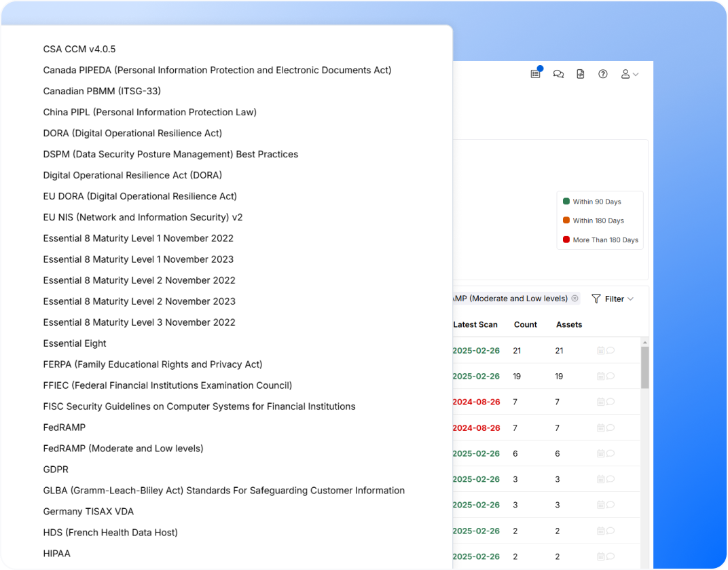728x570 pixels.
Task: Choose FERPA (Family Educational Rights and Privacy Act)
Action: (152, 364)
